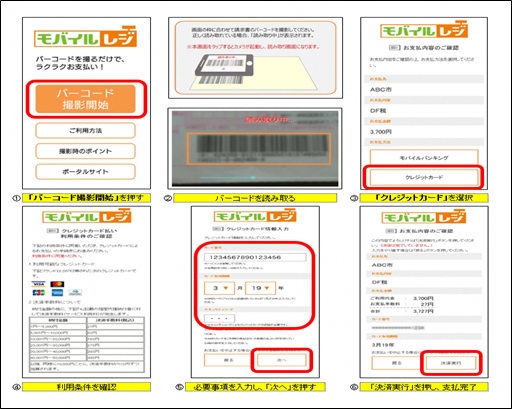Viewport: 512px width, 409px height.
Task: Click ABC市 on the screen with the 決済実行 button
Action: [x=382, y=265]
